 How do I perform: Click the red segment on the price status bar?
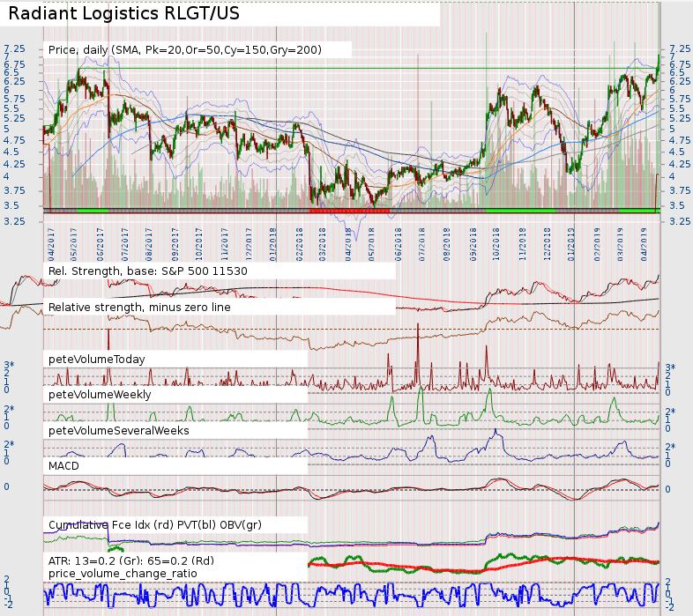[349, 211]
